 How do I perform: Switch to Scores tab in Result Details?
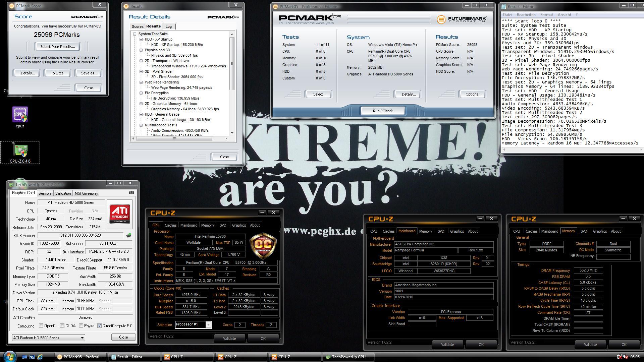click(x=138, y=26)
